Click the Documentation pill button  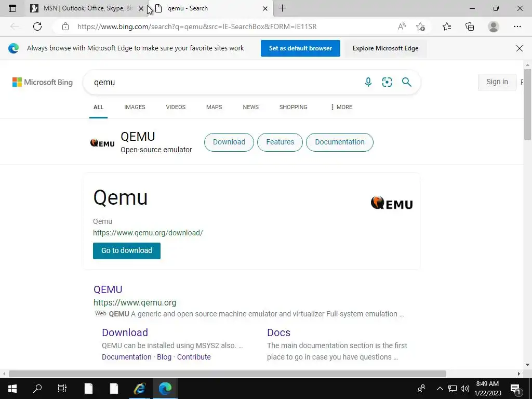[x=340, y=142]
